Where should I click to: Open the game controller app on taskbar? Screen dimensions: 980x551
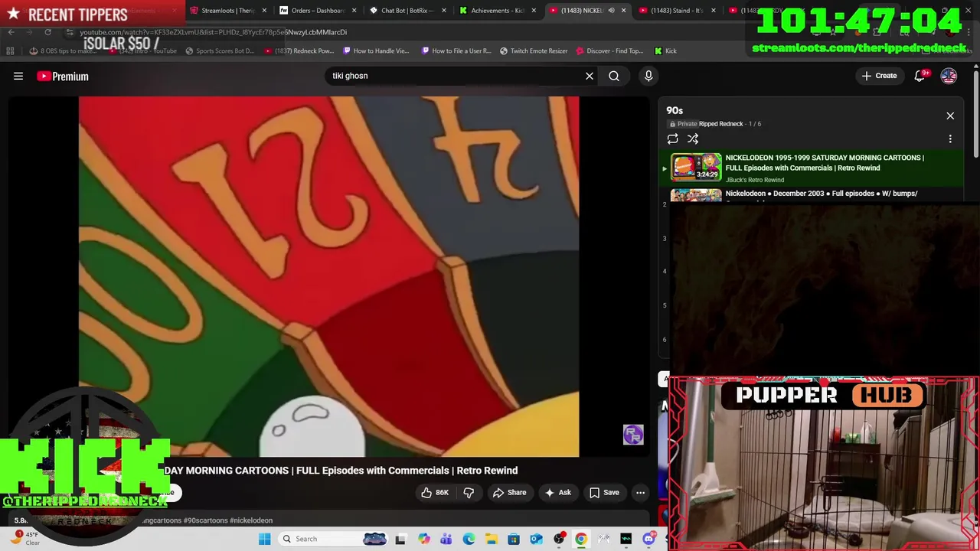point(604,540)
